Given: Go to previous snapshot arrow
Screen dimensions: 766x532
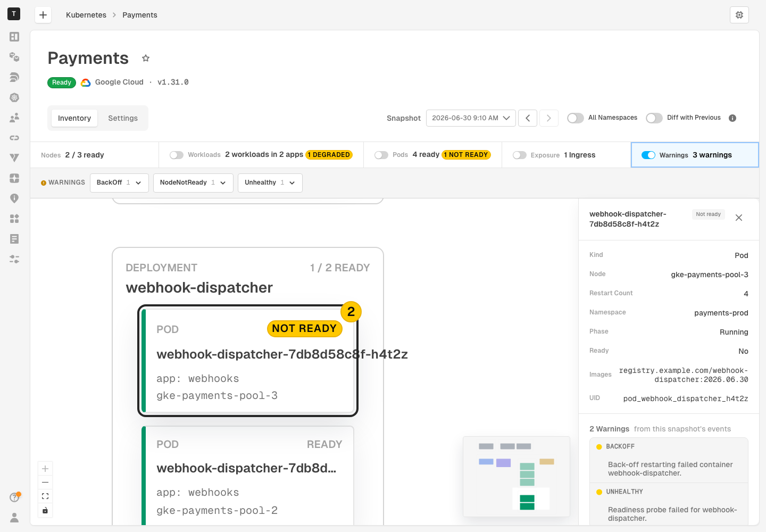Looking at the screenshot, I should [528, 118].
